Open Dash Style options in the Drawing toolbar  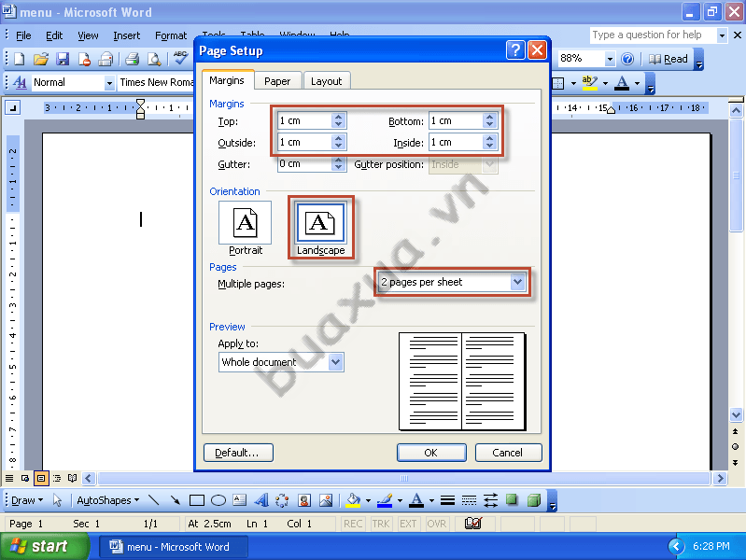click(469, 500)
